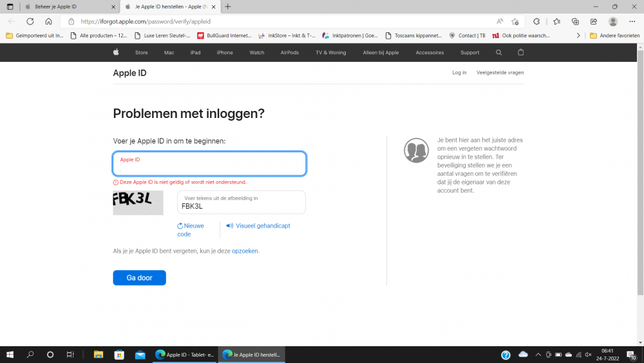
Task: Open Alleen bij Apple menu item
Action: click(x=381, y=53)
